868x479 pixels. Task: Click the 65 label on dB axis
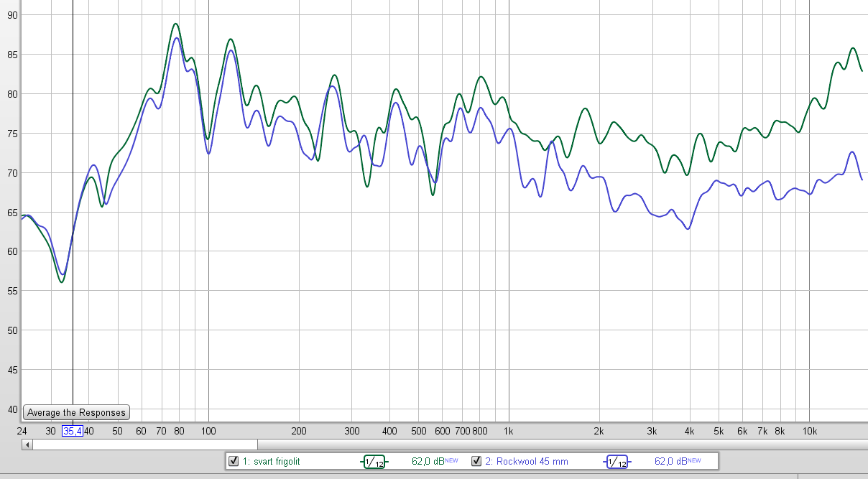13,213
